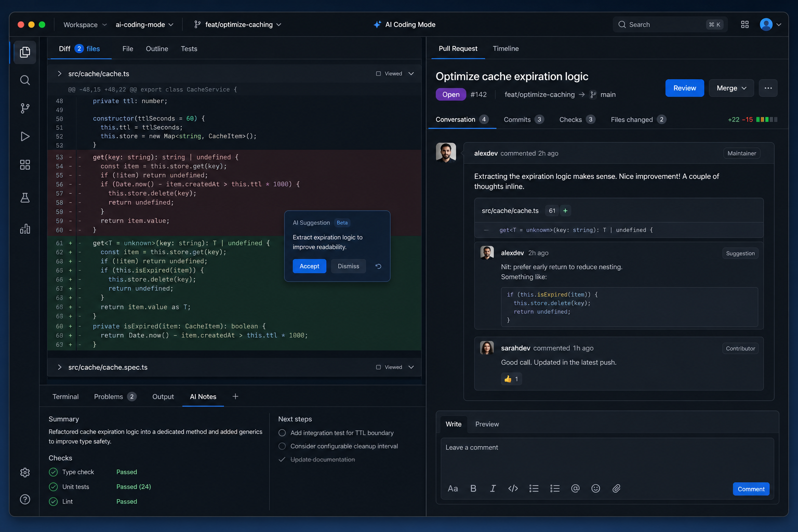Open the analytics chart icon in sidebar
Screen dimensions: 798x532
[x=25, y=229]
